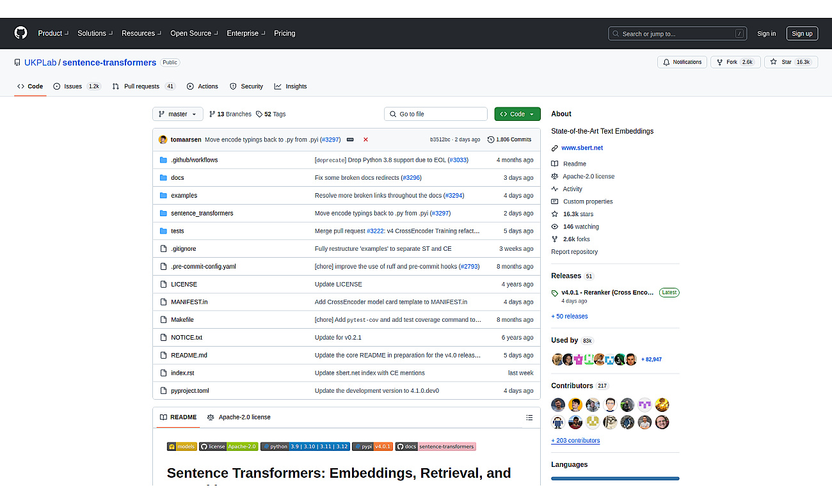Click the docs folder icon
This screenshot has width=832, height=504.
point(164,178)
